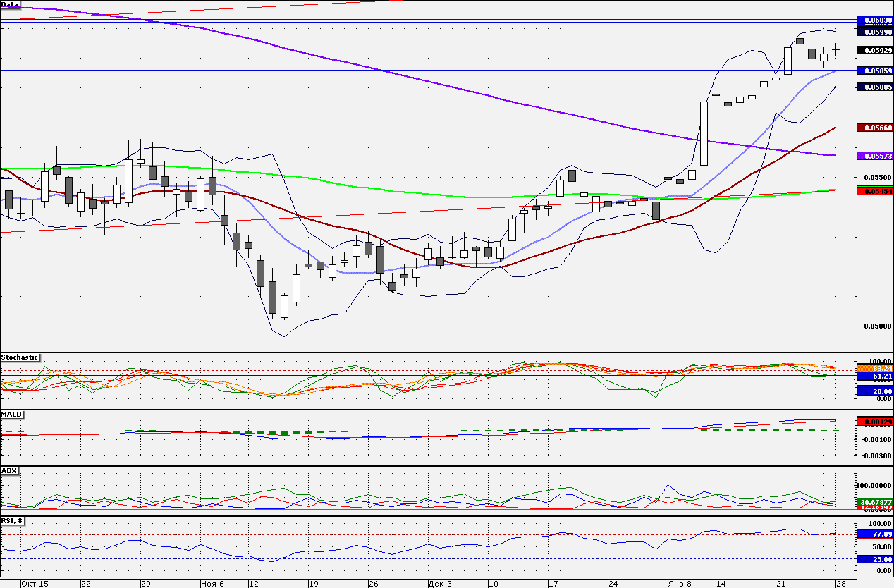
Task: Click the 'Окт 15' date label
Action: pos(35,584)
